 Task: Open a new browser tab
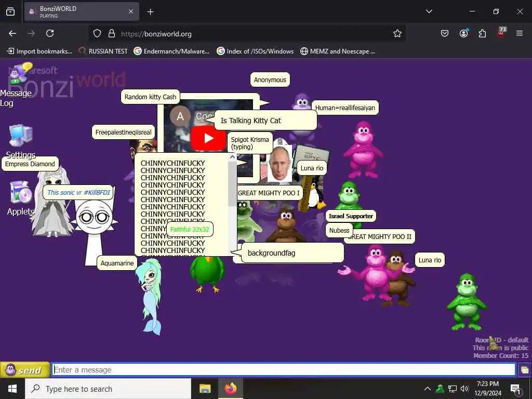pos(150,12)
